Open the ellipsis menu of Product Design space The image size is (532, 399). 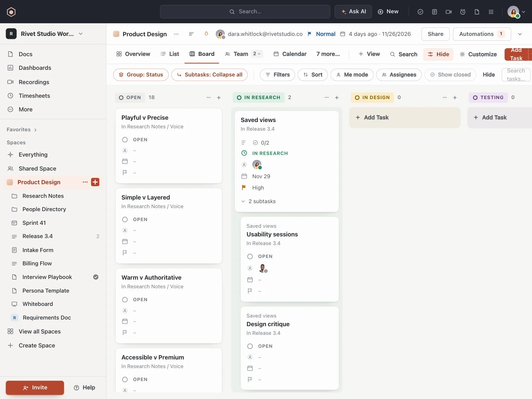point(85,182)
